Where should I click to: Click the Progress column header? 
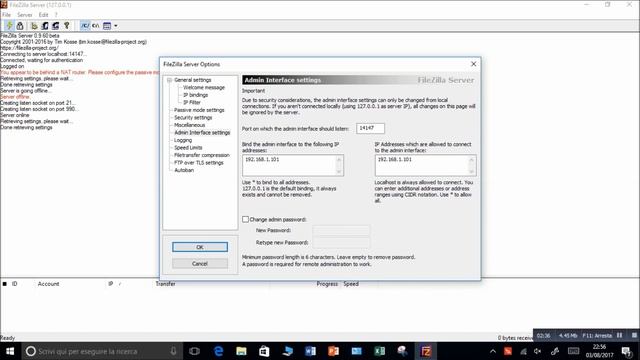tap(327, 284)
